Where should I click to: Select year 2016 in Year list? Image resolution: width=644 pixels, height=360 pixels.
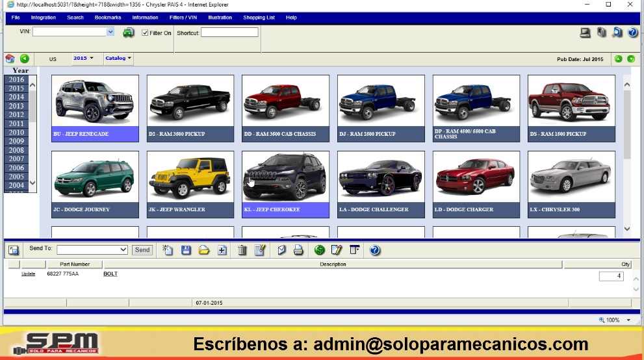pos(16,80)
